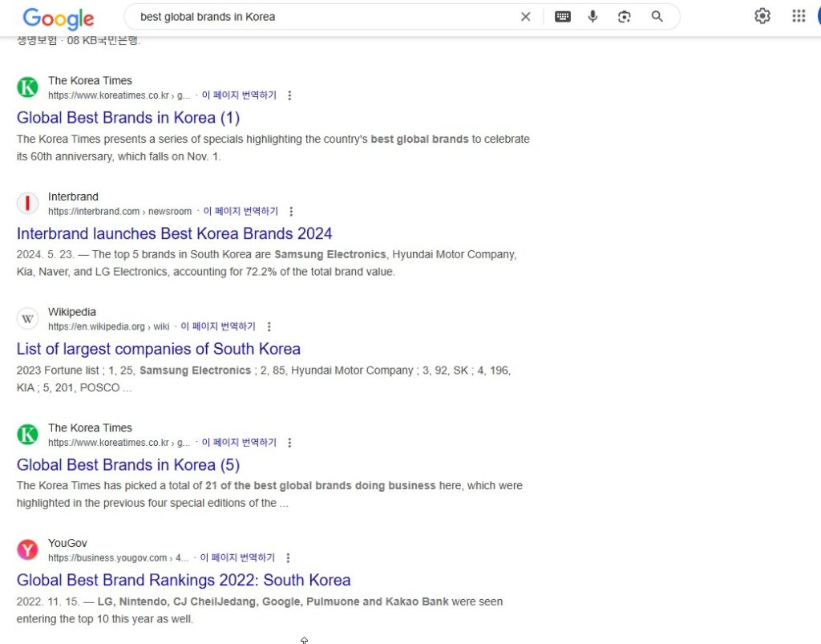Translate the Wikipedia page
This screenshot has height=644, width=821.
[x=218, y=326]
